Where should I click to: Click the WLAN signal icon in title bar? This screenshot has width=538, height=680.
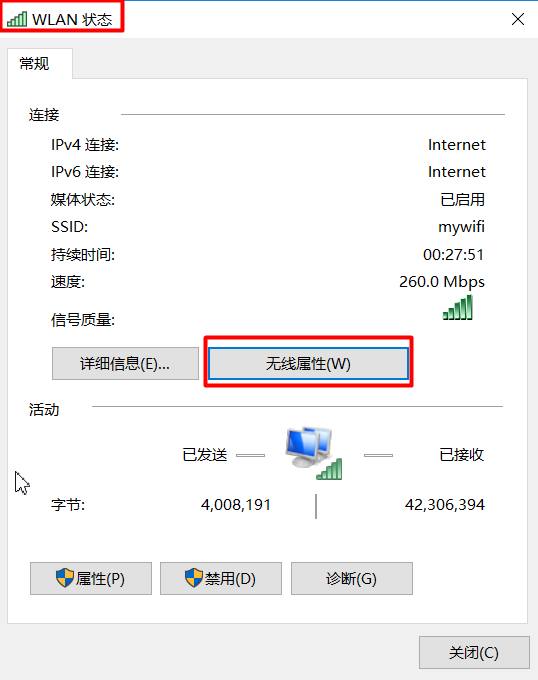pos(17,19)
